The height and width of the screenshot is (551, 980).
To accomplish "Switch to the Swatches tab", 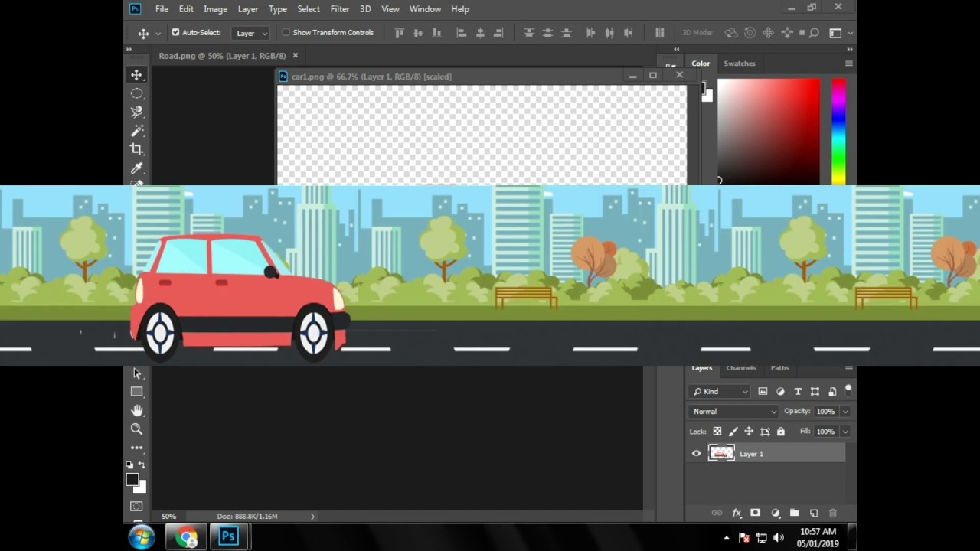I will [740, 64].
